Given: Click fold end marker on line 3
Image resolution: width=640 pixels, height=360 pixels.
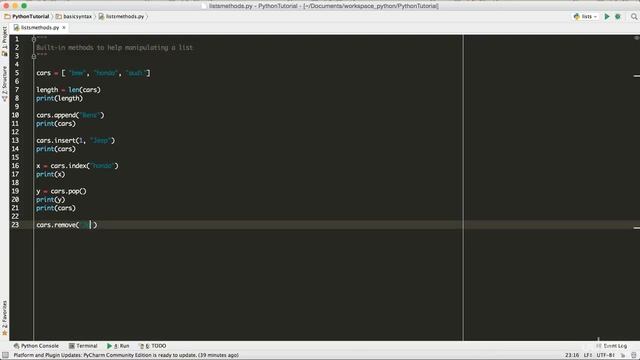Looking at the screenshot, I should [x=34, y=56].
